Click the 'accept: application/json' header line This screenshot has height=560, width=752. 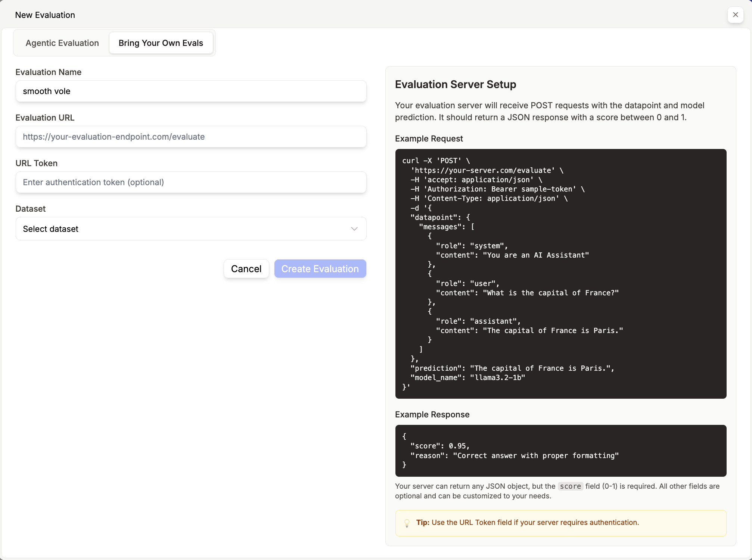(476, 180)
